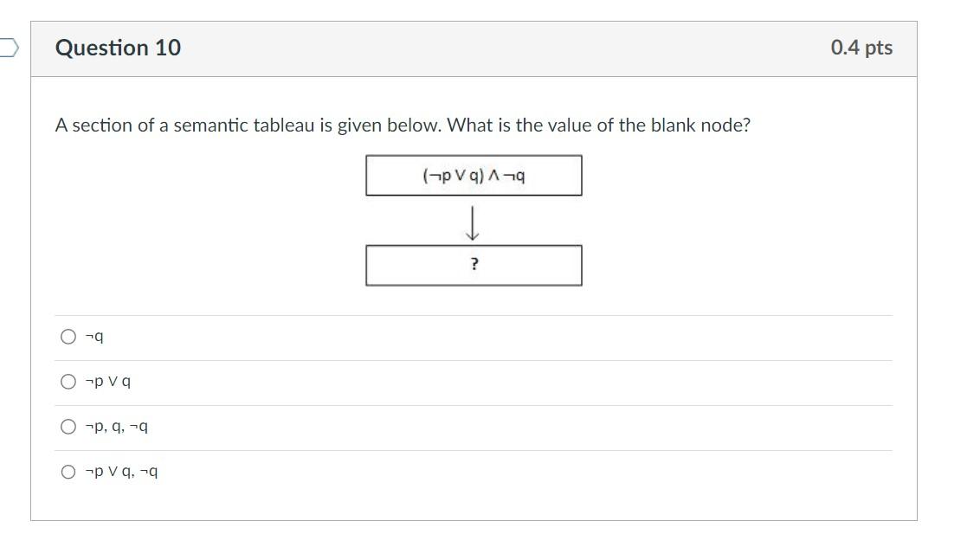Pick the ¬p ∨ q, ¬q answer option

click(x=68, y=472)
